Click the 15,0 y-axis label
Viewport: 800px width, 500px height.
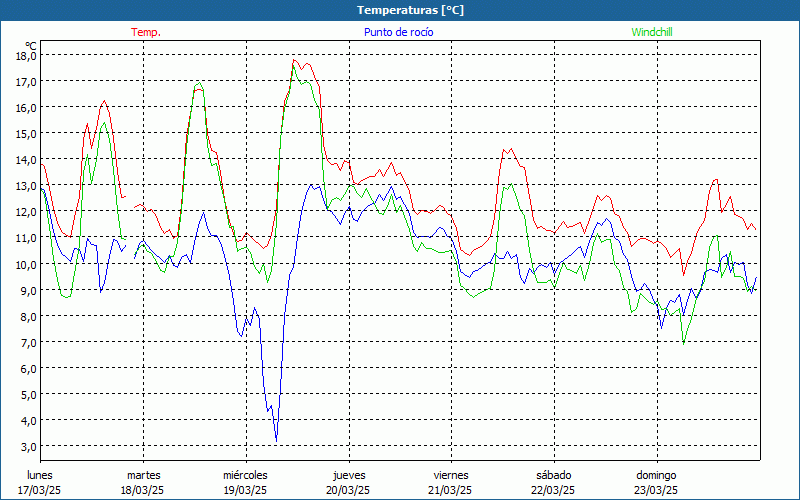coord(26,134)
